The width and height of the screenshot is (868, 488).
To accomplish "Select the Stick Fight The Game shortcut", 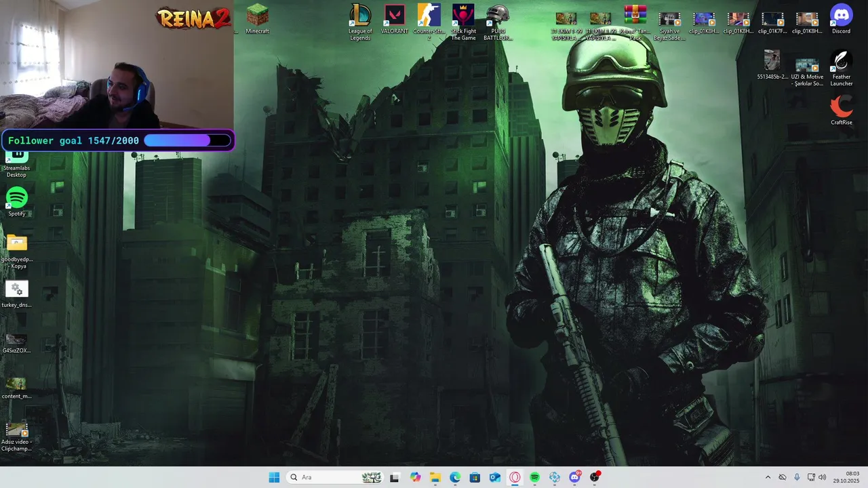I will click(463, 22).
